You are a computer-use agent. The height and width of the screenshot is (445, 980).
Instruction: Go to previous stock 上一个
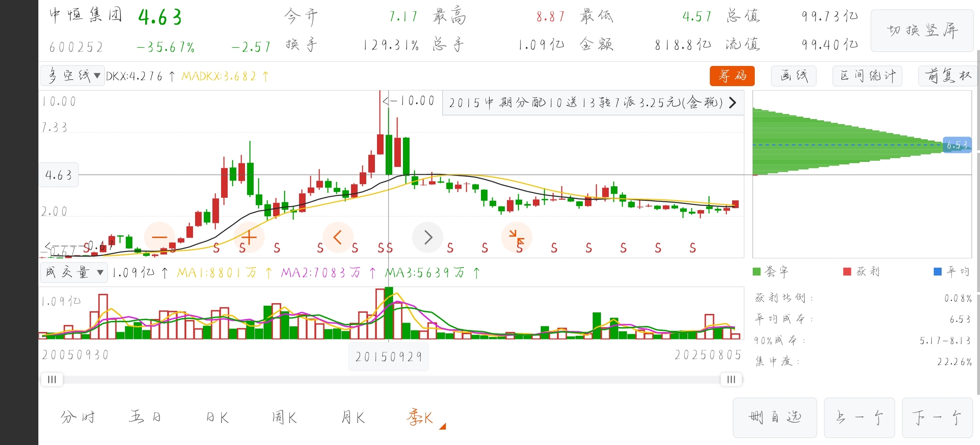pos(859,418)
